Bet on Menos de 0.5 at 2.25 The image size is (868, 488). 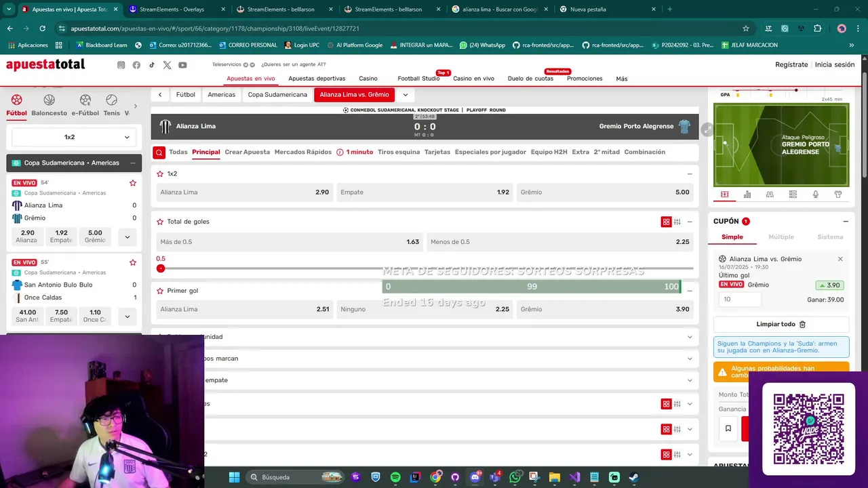(560, 242)
